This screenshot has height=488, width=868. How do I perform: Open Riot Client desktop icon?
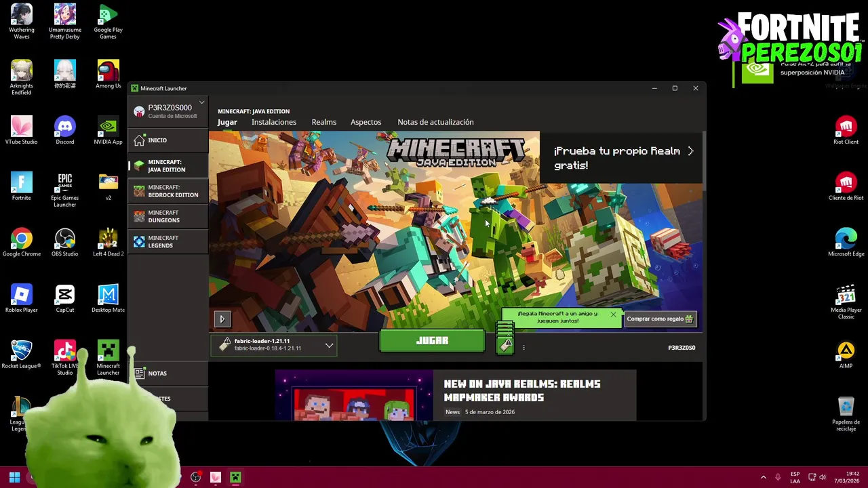[x=846, y=130]
